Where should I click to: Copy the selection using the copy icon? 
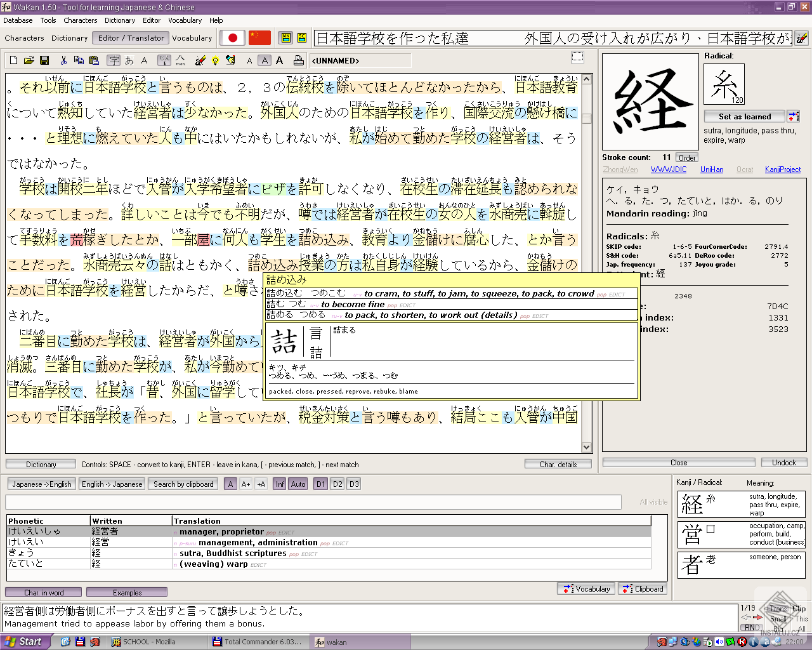[79, 60]
